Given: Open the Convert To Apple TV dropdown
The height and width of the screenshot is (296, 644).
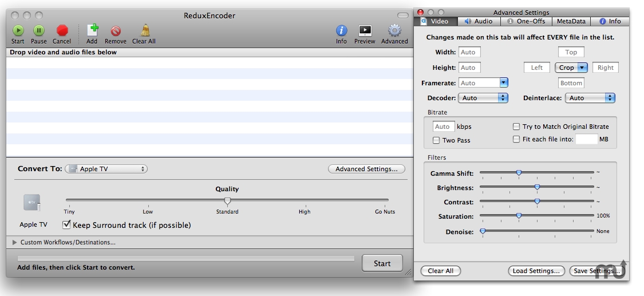Looking at the screenshot, I should (x=106, y=169).
